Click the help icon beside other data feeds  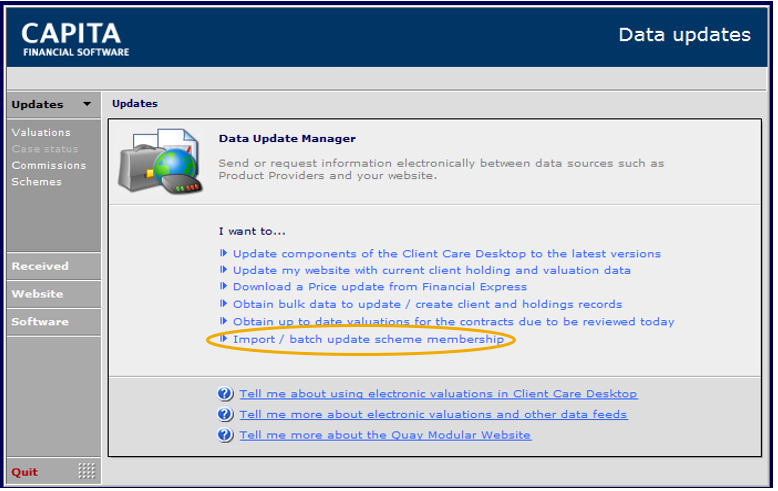(225, 414)
